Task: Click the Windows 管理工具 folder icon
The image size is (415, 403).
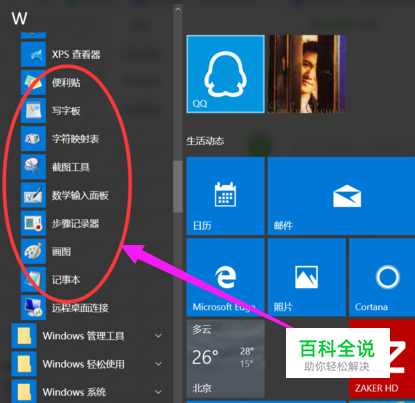Action: click(x=24, y=336)
